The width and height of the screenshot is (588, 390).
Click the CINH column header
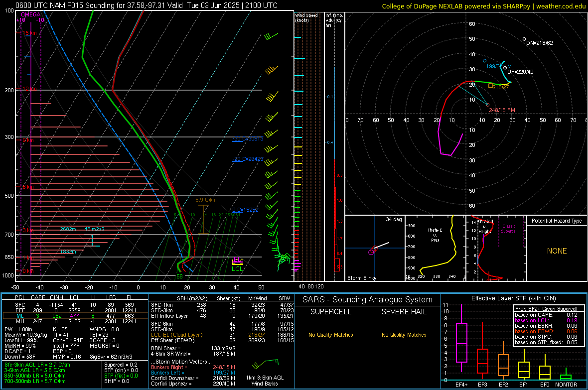pyautogui.click(x=56, y=297)
